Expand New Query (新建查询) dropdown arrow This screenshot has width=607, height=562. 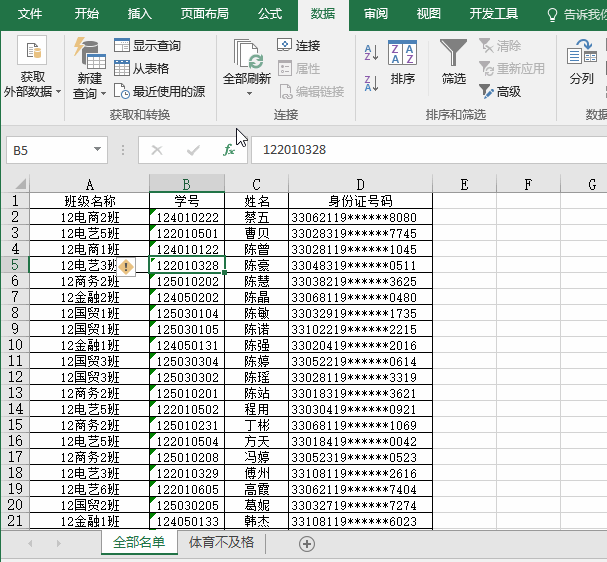[x=103, y=94]
